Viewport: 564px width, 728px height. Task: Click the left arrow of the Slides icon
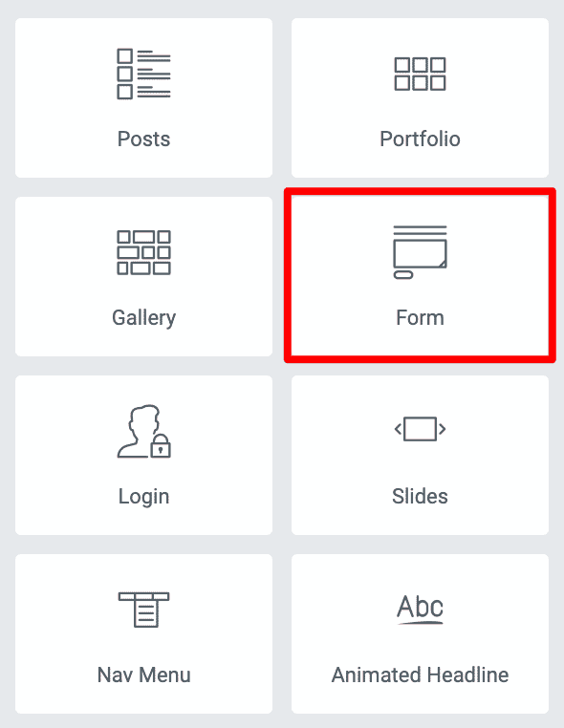coord(398,429)
